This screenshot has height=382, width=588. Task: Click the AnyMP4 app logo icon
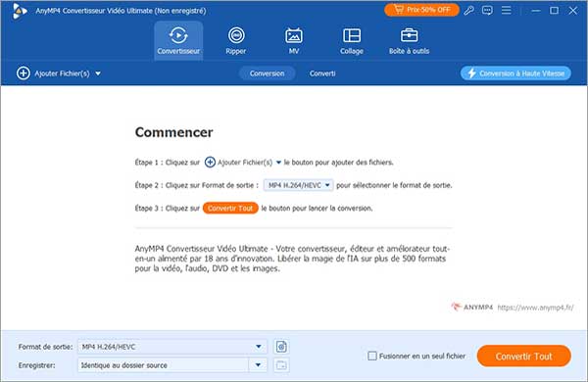19,11
